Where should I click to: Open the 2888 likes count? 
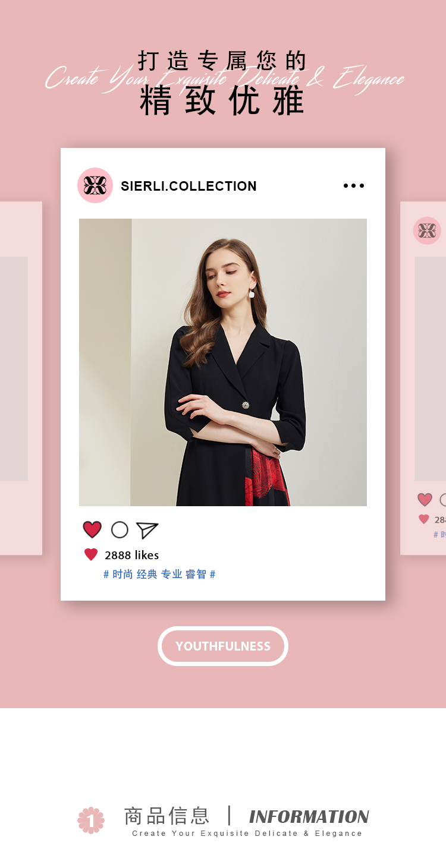132,555
